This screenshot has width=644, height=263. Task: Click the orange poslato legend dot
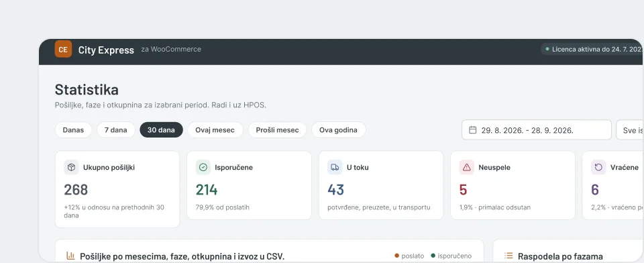click(396, 256)
